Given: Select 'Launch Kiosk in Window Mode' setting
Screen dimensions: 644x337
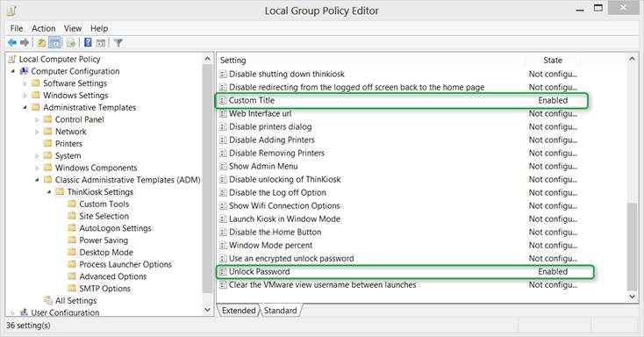Looking at the screenshot, I should pos(284,219).
